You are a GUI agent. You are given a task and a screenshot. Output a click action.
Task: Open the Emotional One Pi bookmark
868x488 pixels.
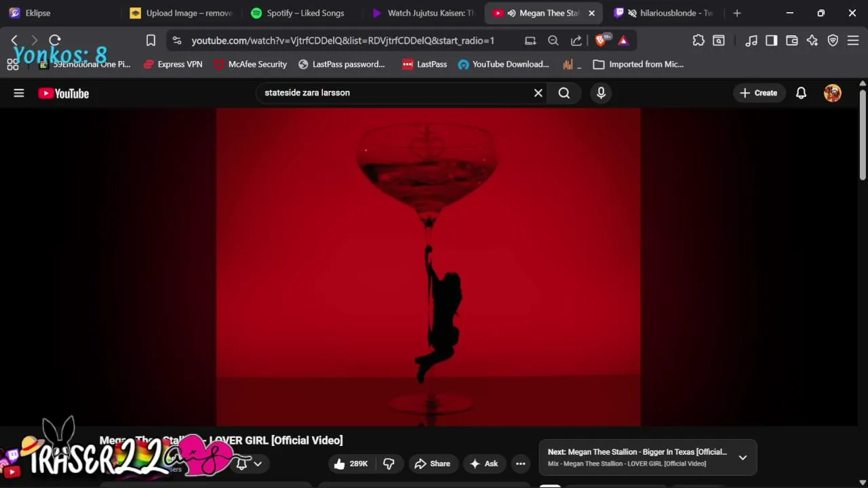(85, 64)
